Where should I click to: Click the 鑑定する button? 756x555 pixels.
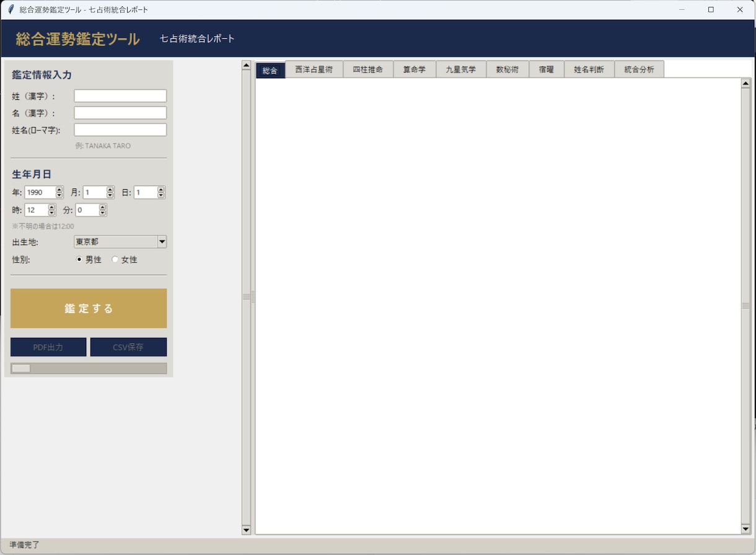89,308
